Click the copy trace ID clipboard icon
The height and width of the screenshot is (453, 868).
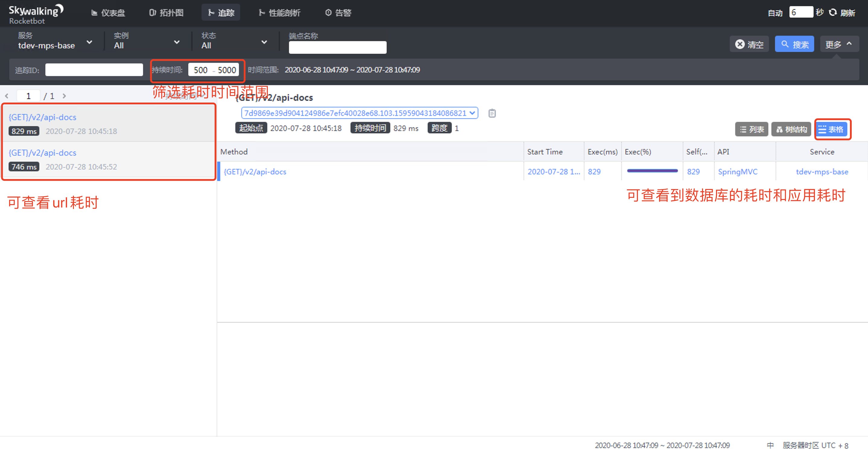coord(492,113)
